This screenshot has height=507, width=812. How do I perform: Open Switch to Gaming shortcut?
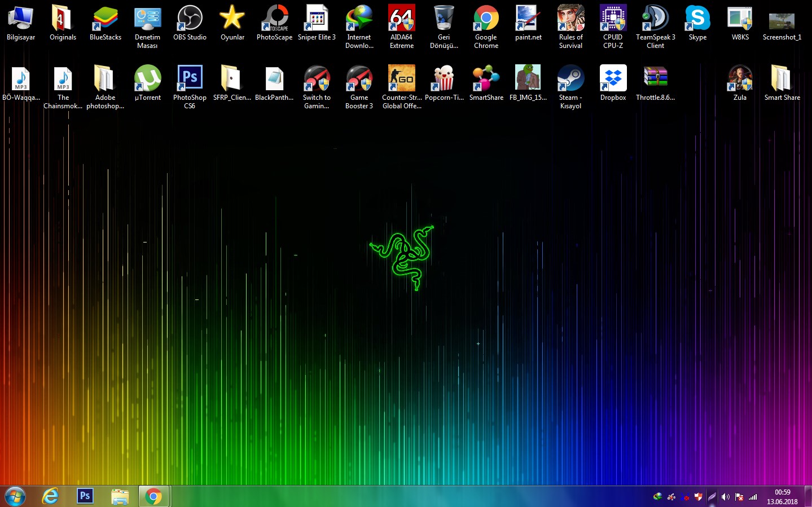pyautogui.click(x=317, y=87)
